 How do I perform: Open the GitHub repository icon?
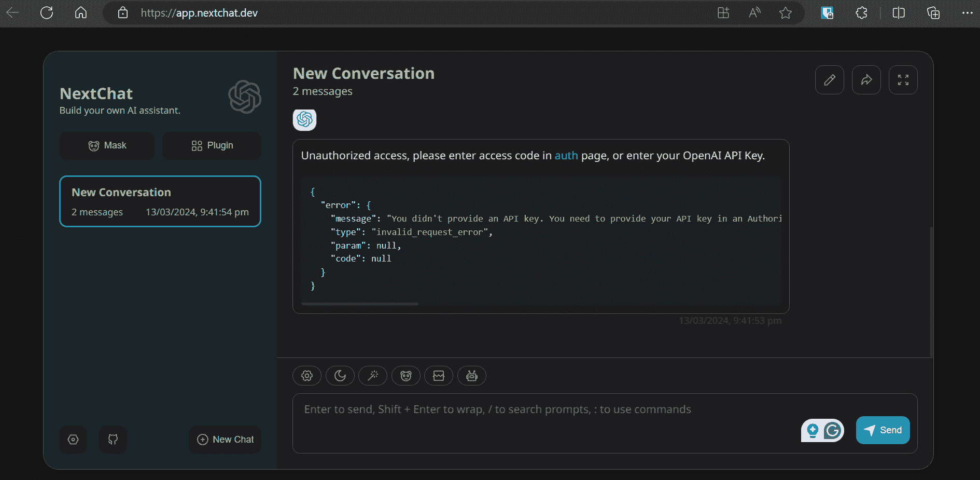click(113, 440)
